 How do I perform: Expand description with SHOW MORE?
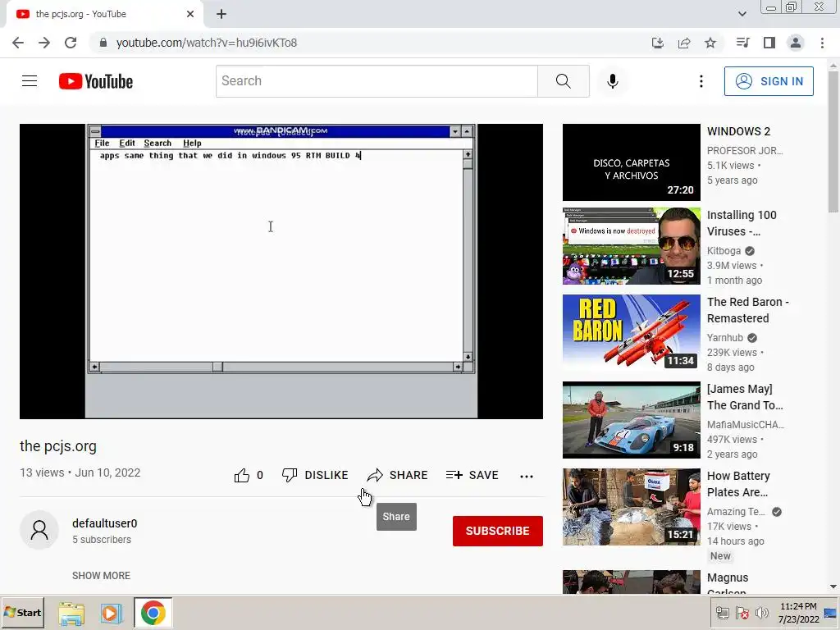click(101, 575)
